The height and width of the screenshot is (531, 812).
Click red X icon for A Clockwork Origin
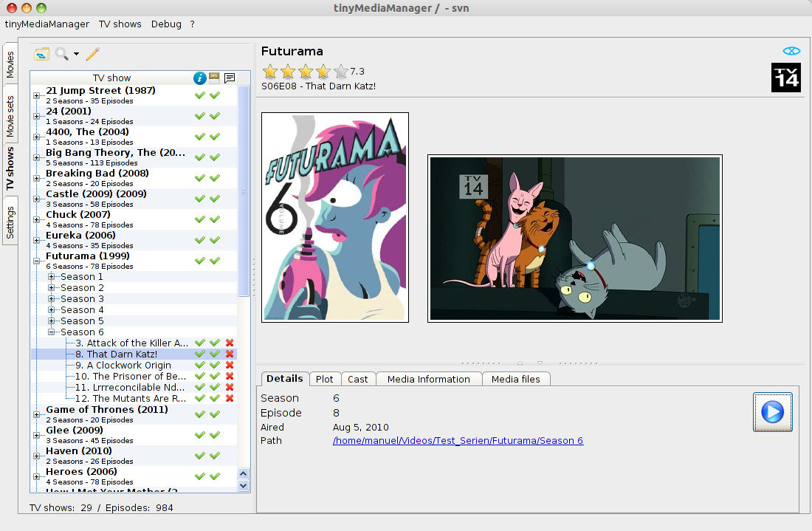(x=230, y=366)
